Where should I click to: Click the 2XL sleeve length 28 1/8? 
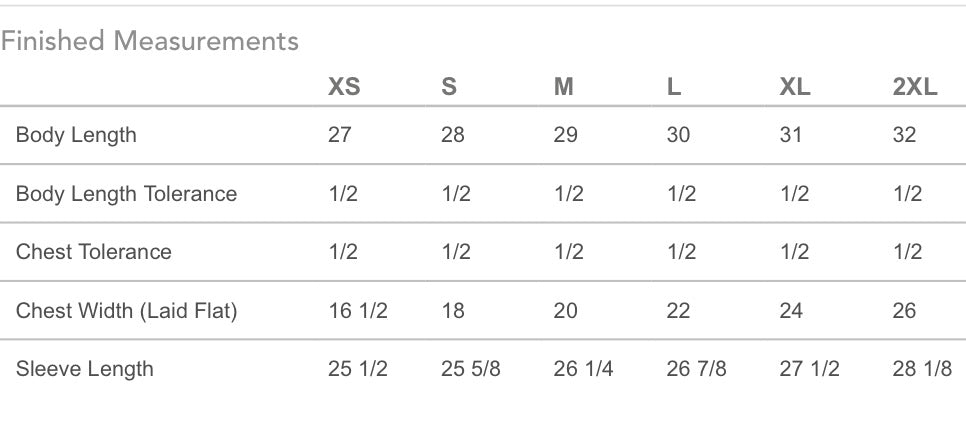922,369
